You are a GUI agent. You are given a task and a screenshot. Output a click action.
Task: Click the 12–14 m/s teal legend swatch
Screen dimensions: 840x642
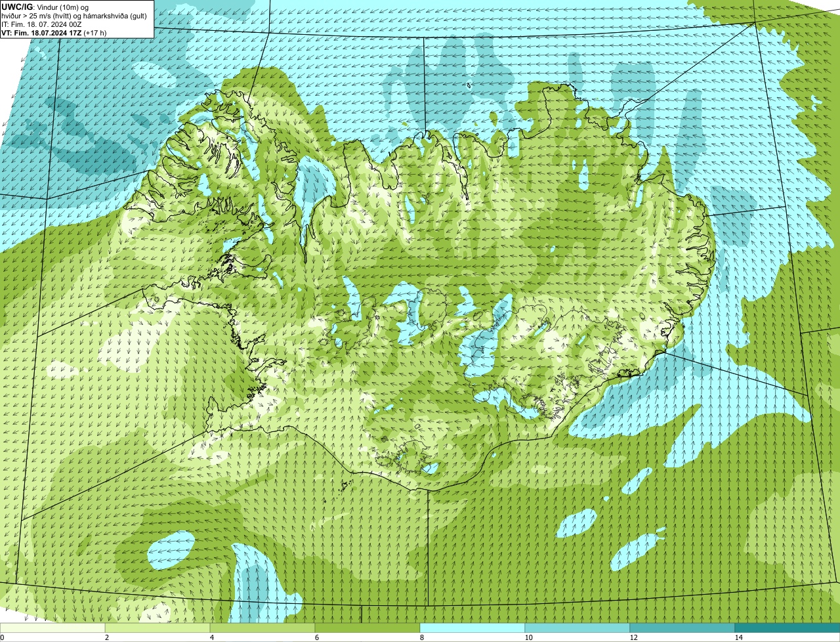[x=682, y=628]
